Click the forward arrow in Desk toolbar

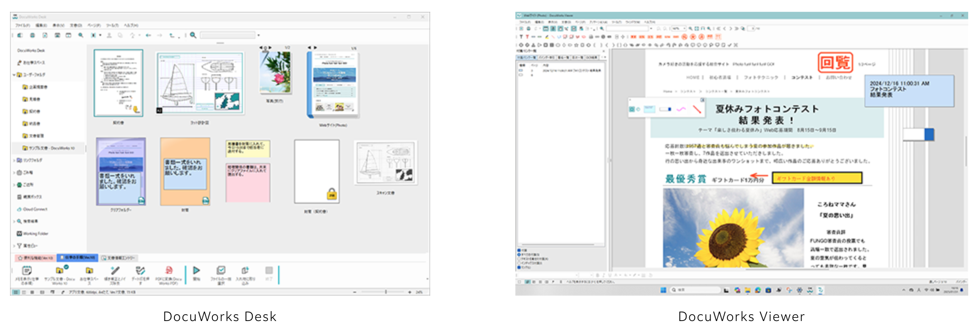(x=159, y=35)
